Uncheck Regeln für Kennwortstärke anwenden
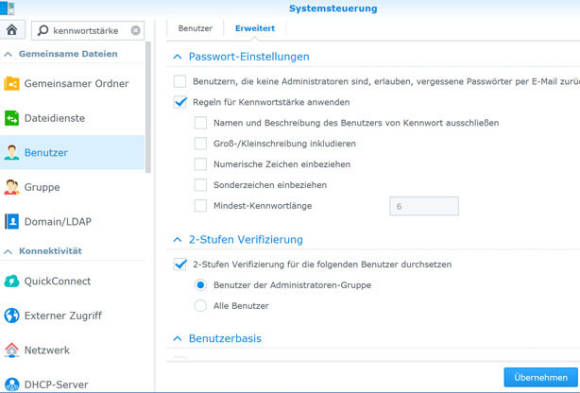 pyautogui.click(x=180, y=102)
